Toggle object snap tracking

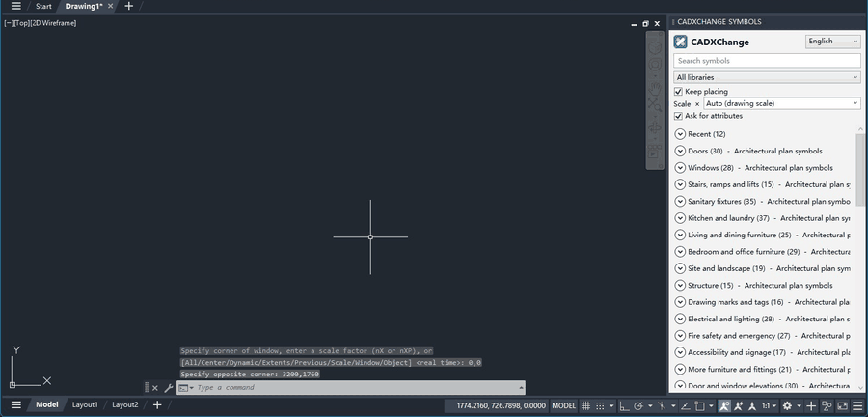686,406
